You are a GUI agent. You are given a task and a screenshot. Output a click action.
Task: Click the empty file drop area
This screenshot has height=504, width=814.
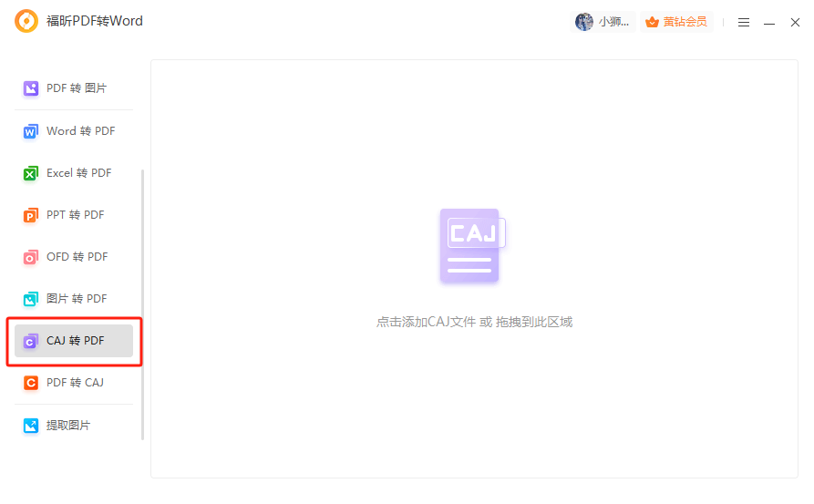(x=474, y=410)
